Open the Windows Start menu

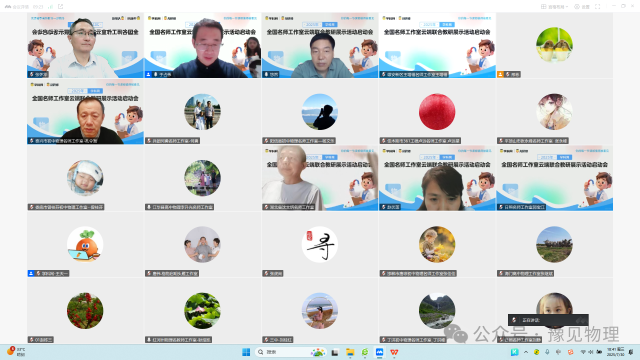click(x=246, y=352)
